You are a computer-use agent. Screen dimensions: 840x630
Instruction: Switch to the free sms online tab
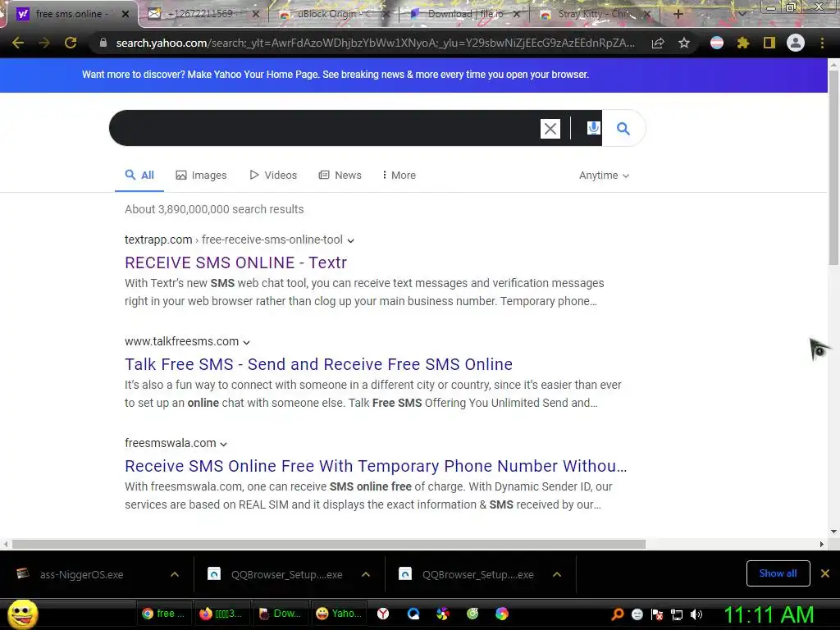[73, 14]
